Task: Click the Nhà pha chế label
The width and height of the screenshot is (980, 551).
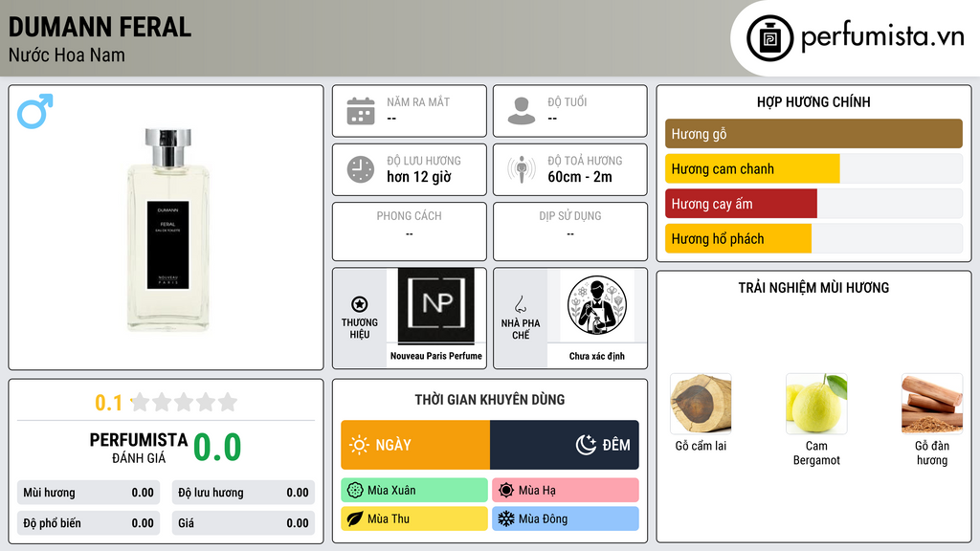Action: tap(521, 329)
